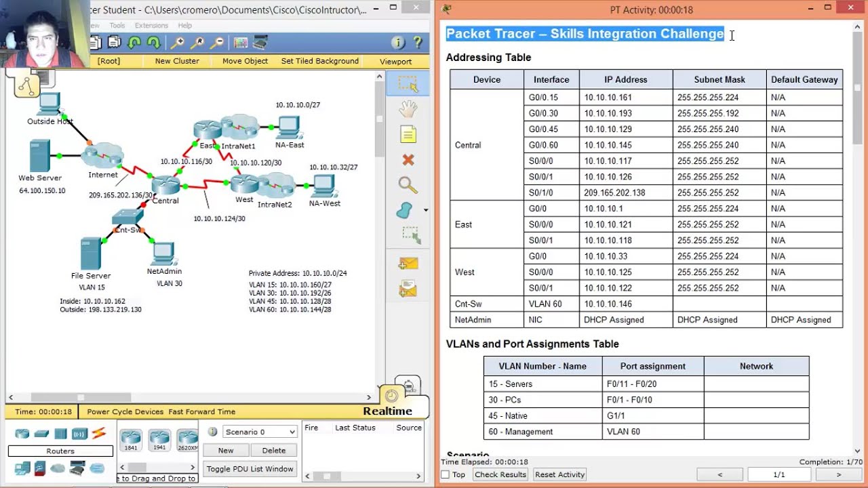Select the Multiuser Connection category icon
The image size is (868, 488).
(x=97, y=468)
